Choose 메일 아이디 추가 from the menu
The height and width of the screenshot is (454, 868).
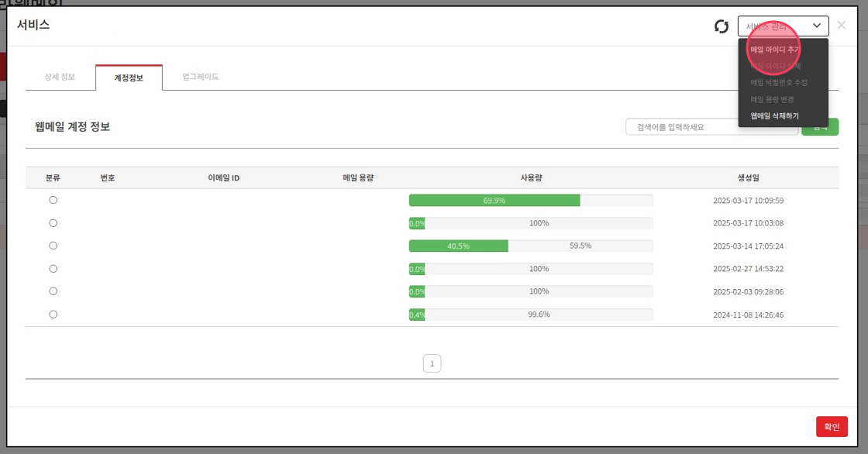774,50
